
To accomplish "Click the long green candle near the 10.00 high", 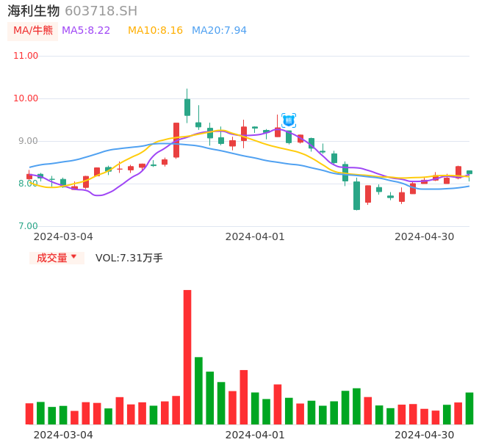I will pos(187,106).
